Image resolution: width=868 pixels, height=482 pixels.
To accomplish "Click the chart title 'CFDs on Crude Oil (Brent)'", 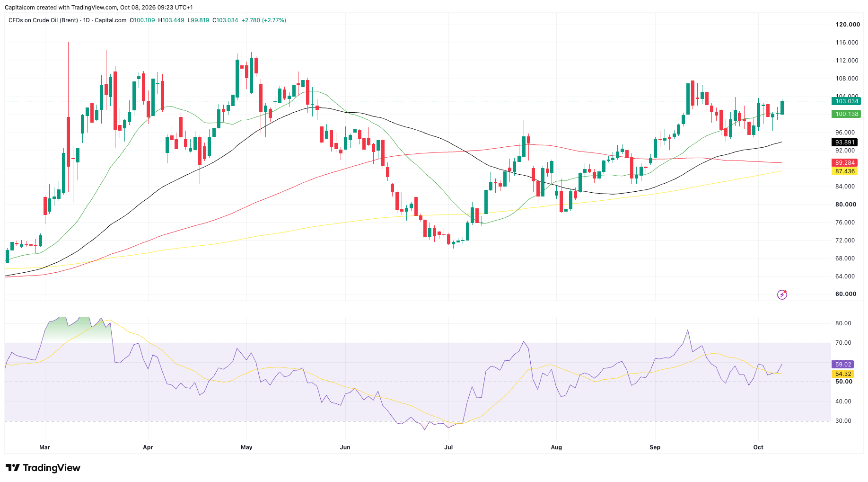I will (43, 20).
